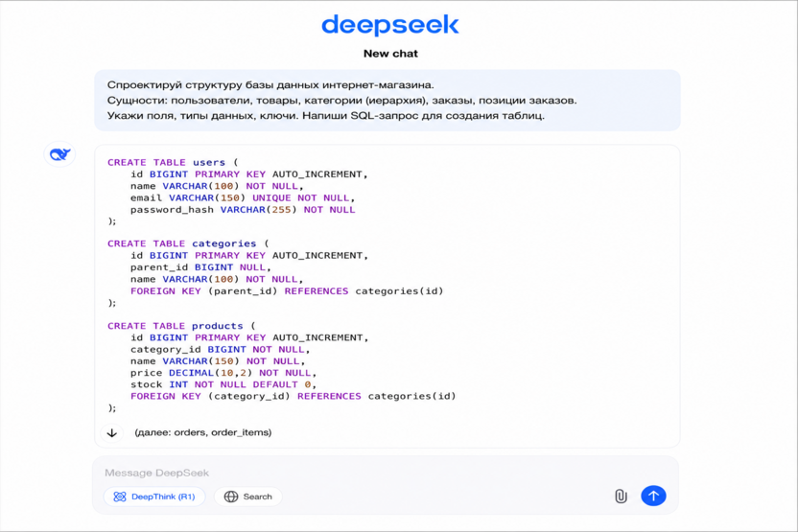Screen dimensions: 798x532
Task: Click the 'parent_id BIGINT NULL' line
Action: (x=200, y=267)
